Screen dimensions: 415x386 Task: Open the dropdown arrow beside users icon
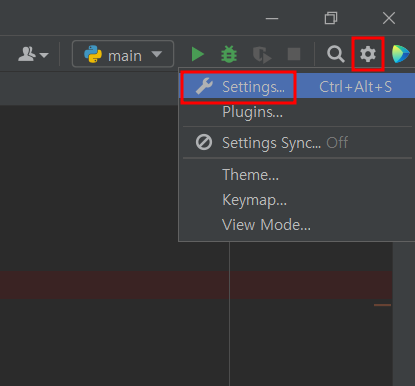[x=44, y=55]
